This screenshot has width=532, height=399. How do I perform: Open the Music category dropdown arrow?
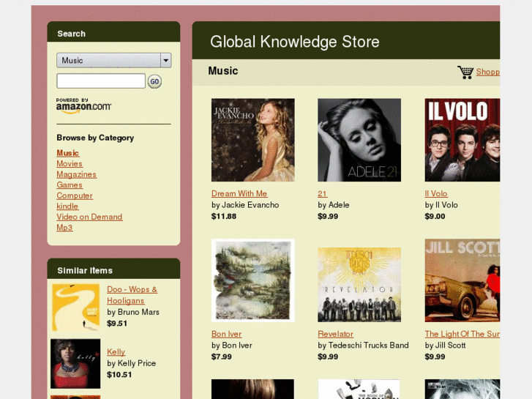coord(165,61)
